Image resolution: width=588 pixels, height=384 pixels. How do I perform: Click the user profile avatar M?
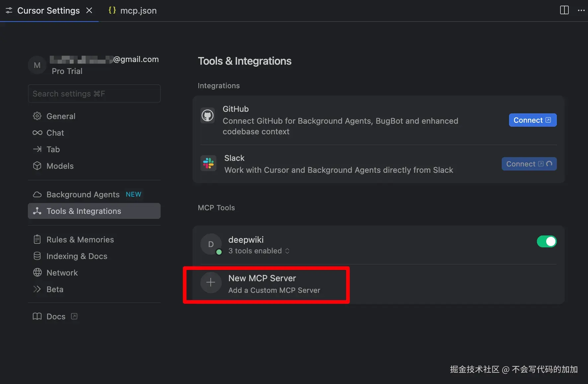tap(37, 65)
